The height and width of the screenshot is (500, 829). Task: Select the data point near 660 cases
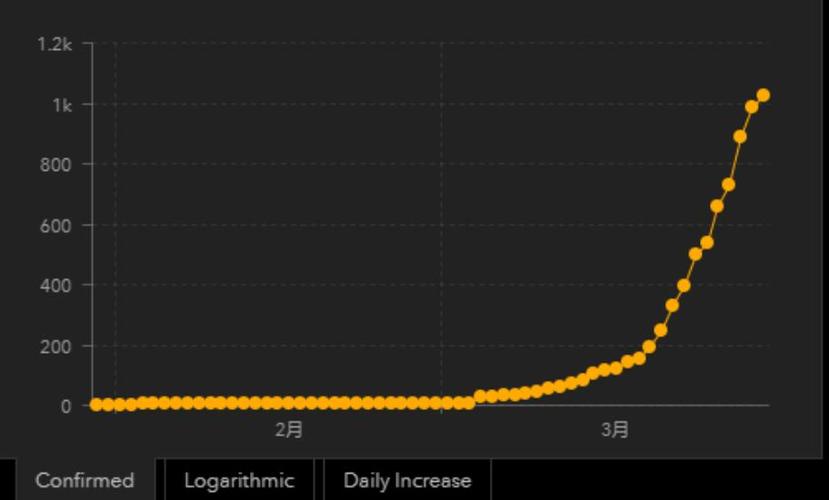[717, 206]
